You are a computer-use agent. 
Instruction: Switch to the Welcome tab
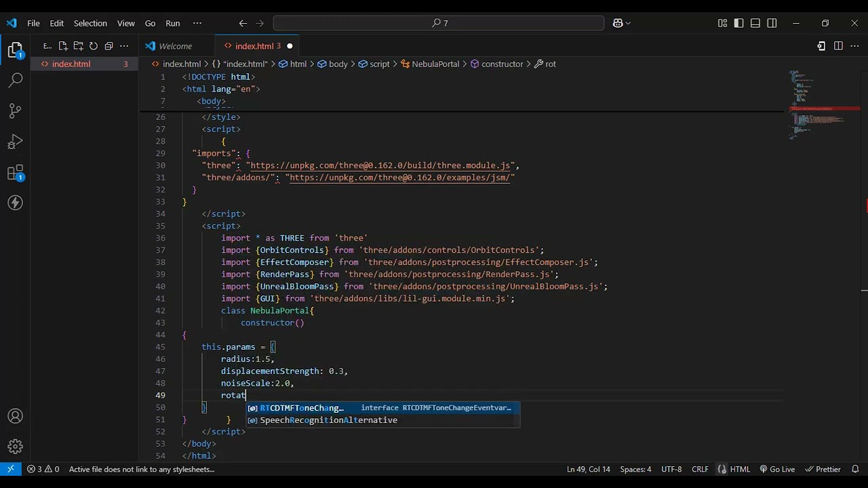175,46
